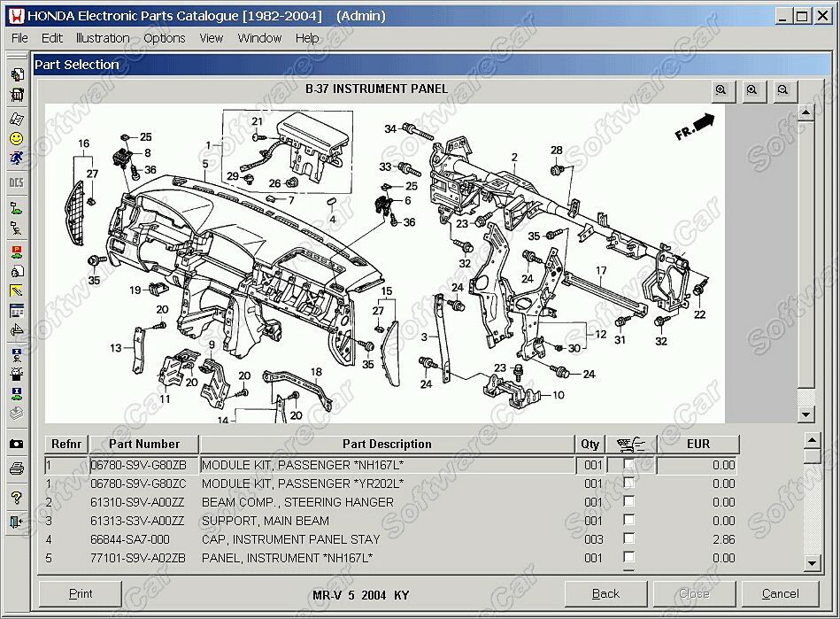
Task: Open the camera icon in the left toolbar
Action: click(x=17, y=444)
